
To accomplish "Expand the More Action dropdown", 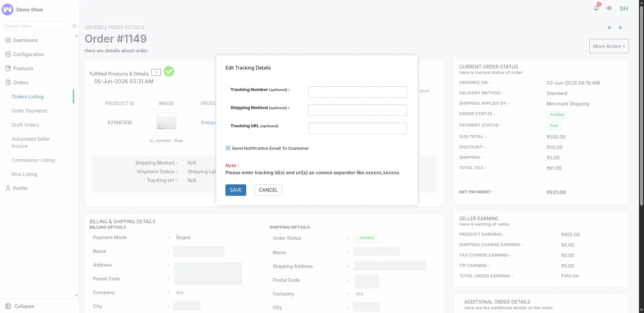I will coord(609,46).
